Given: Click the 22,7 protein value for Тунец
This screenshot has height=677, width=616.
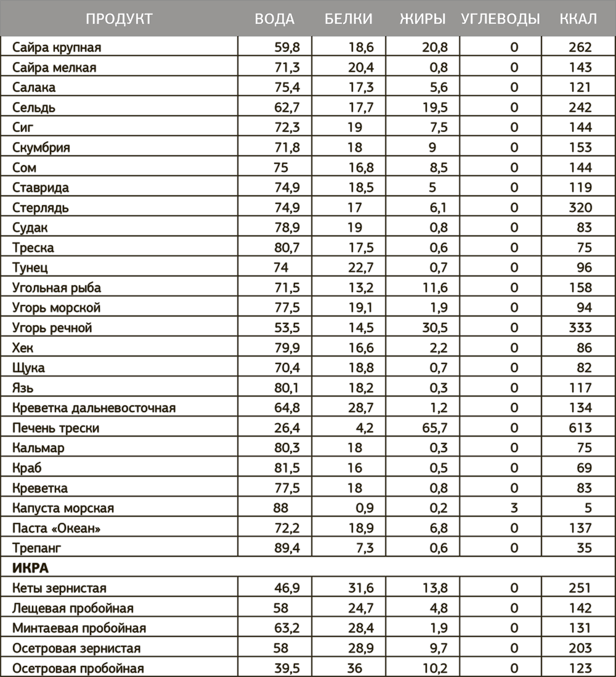Looking at the screenshot, I should click(361, 268).
